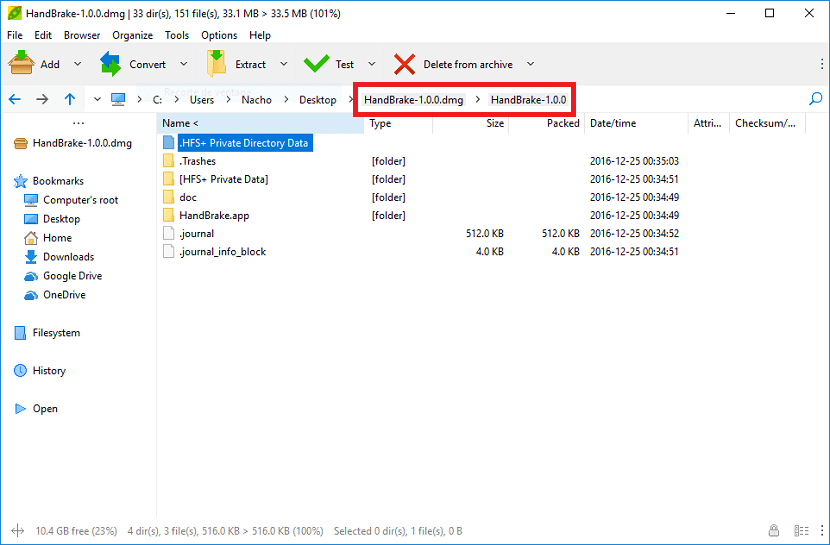Expand the Delete from archive dropdown arrow
Viewport: 830px width, 545px height.
coord(530,64)
